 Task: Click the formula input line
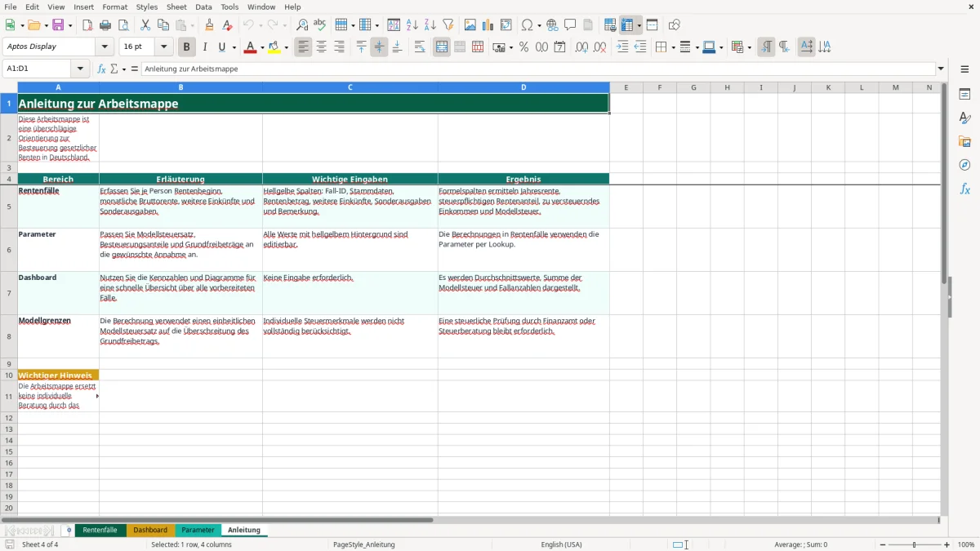pyautogui.click(x=537, y=69)
